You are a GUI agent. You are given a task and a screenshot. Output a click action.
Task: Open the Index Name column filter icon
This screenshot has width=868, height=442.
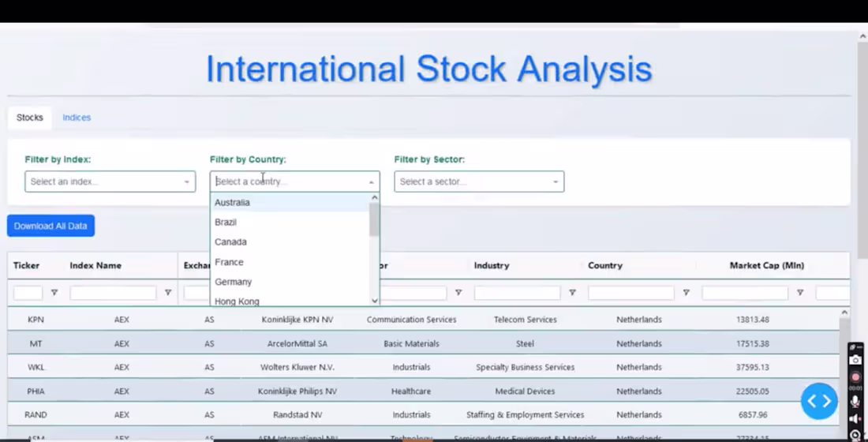[168, 293]
